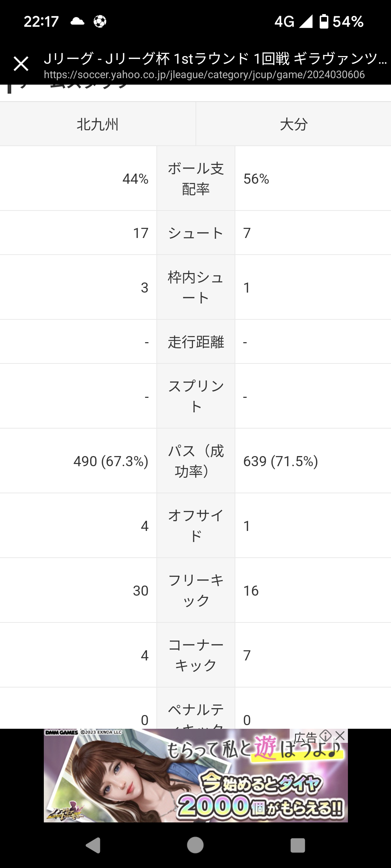Tap the シュート stat label
Screen dimensions: 391x868
(196, 233)
